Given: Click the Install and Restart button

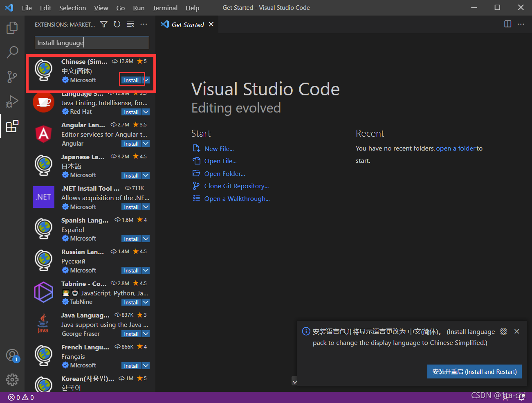Looking at the screenshot, I should 474,371.
